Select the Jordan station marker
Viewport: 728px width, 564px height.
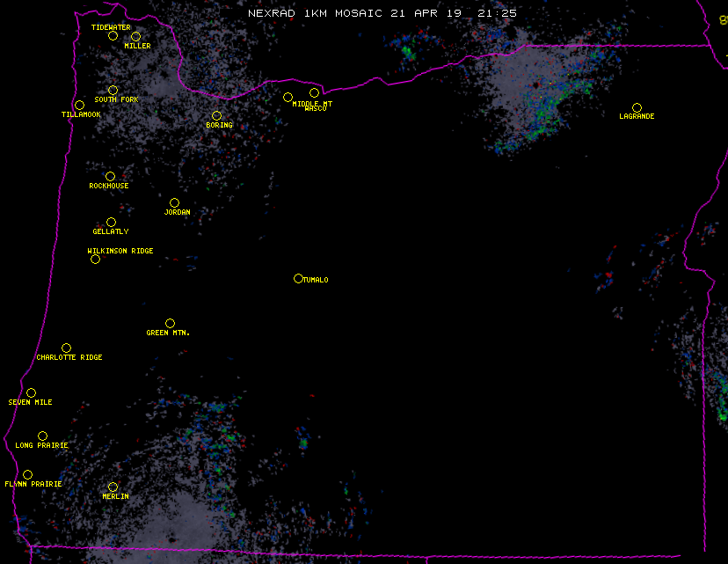tap(174, 203)
